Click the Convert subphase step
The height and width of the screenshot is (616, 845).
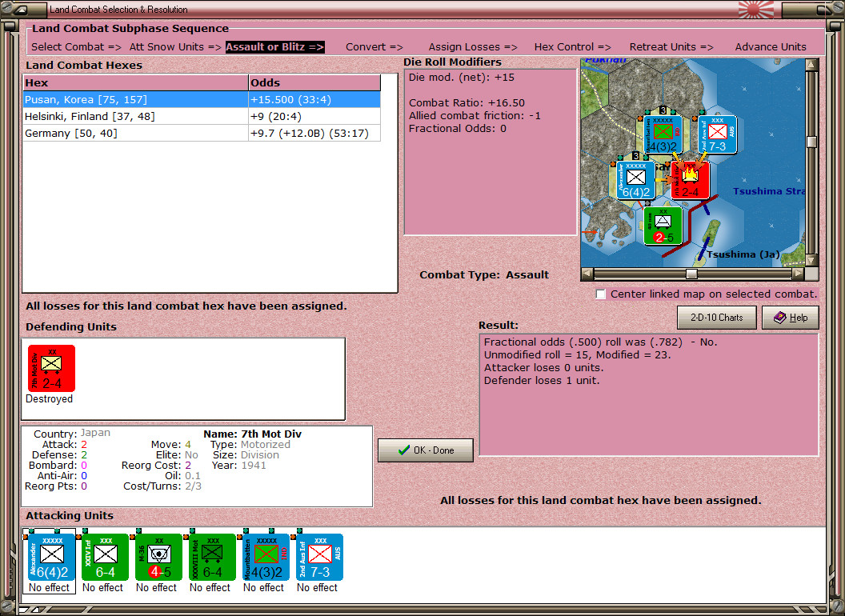tap(374, 47)
